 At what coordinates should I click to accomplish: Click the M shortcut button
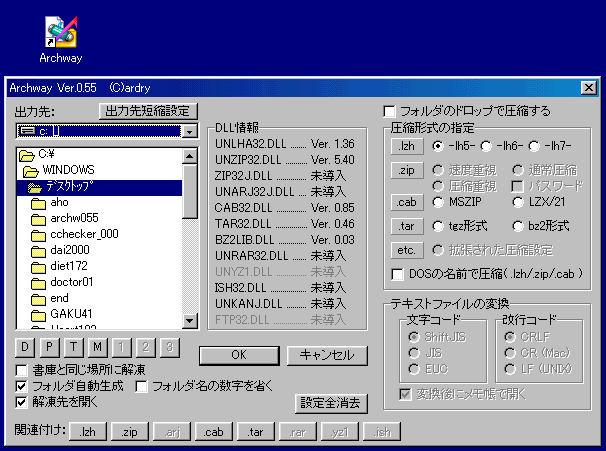point(98,347)
